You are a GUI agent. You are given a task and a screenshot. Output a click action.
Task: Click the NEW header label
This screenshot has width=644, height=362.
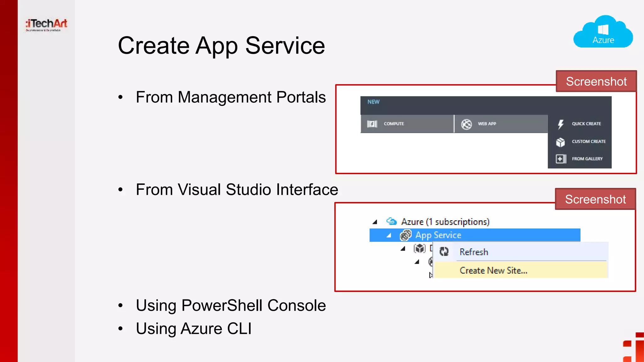tap(374, 102)
